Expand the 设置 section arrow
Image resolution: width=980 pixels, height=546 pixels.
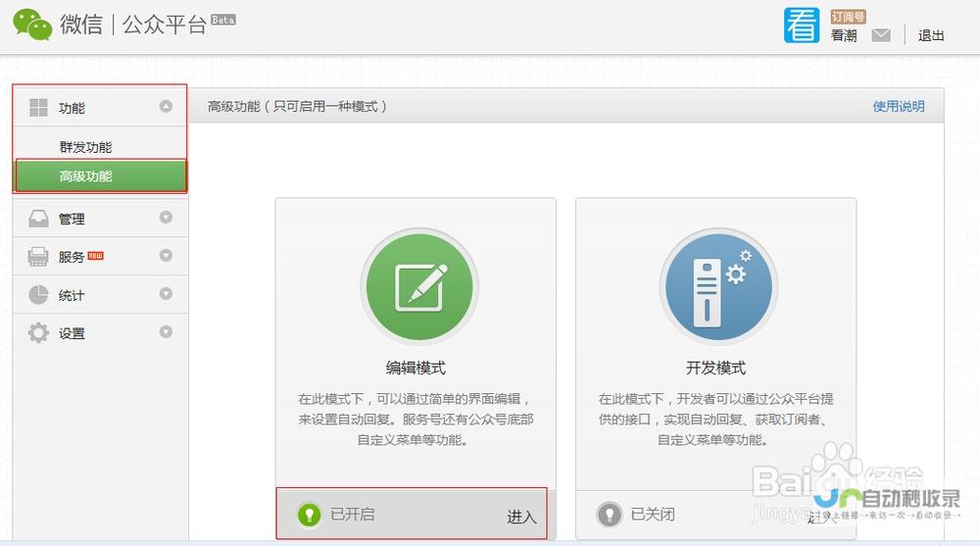166,331
